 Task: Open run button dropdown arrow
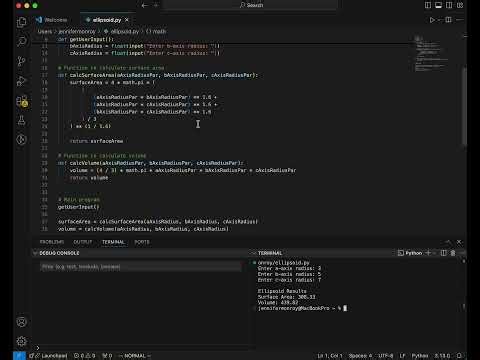pos(439,20)
